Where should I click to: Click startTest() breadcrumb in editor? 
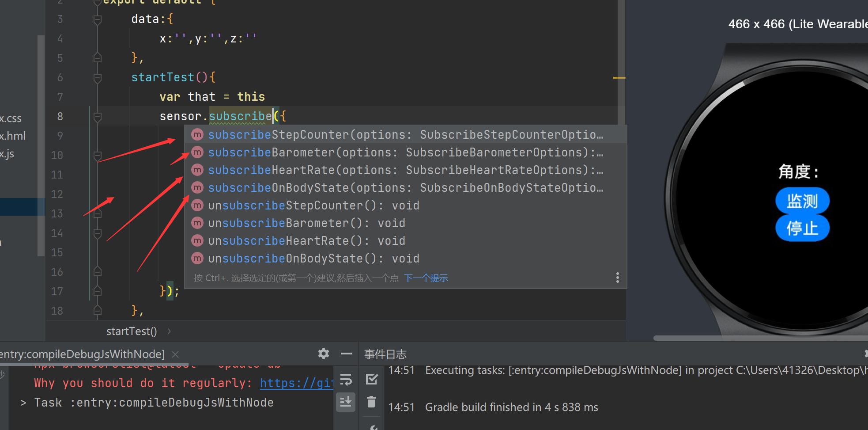132,331
